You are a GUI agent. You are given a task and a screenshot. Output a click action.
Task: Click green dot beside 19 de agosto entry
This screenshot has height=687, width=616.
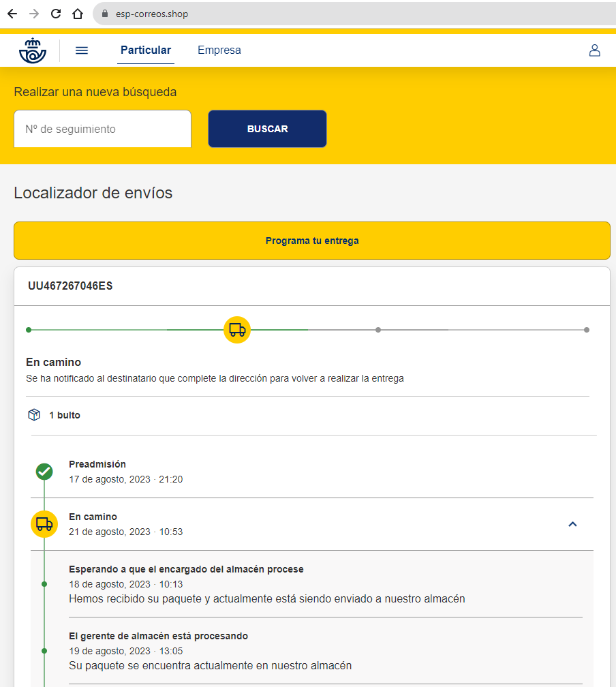[44, 651]
